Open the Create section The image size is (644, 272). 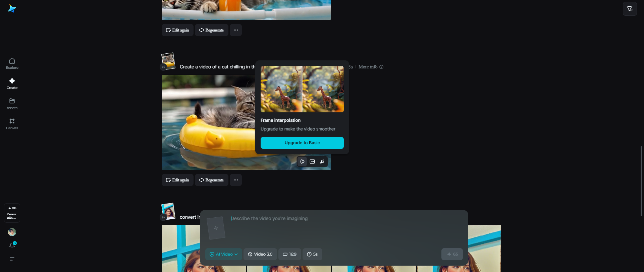coord(12,84)
